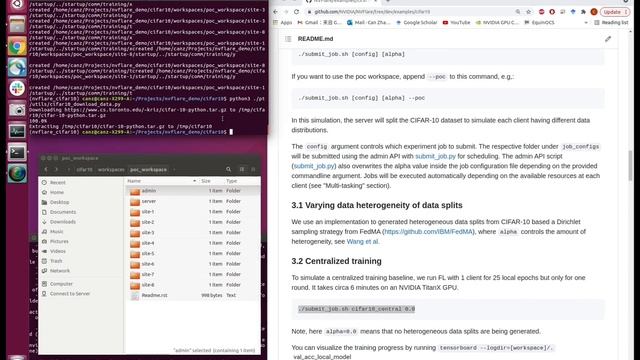
Task: Select the admin folder
Action: (x=192, y=191)
